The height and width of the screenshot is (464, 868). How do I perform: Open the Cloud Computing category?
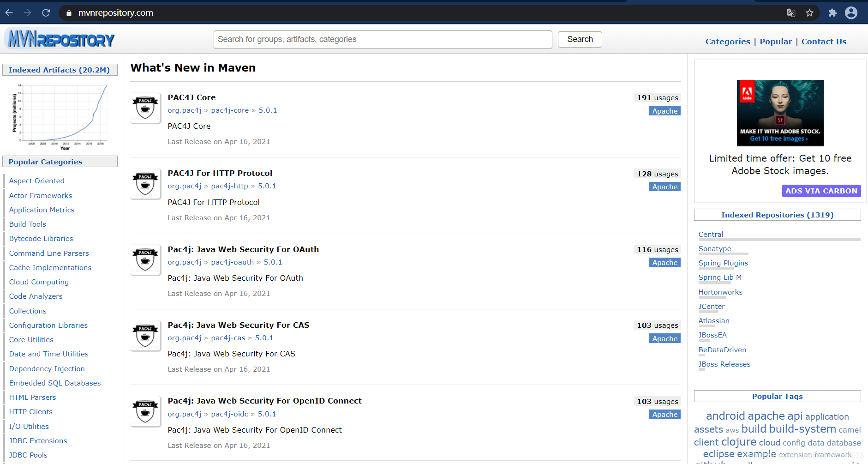click(39, 282)
